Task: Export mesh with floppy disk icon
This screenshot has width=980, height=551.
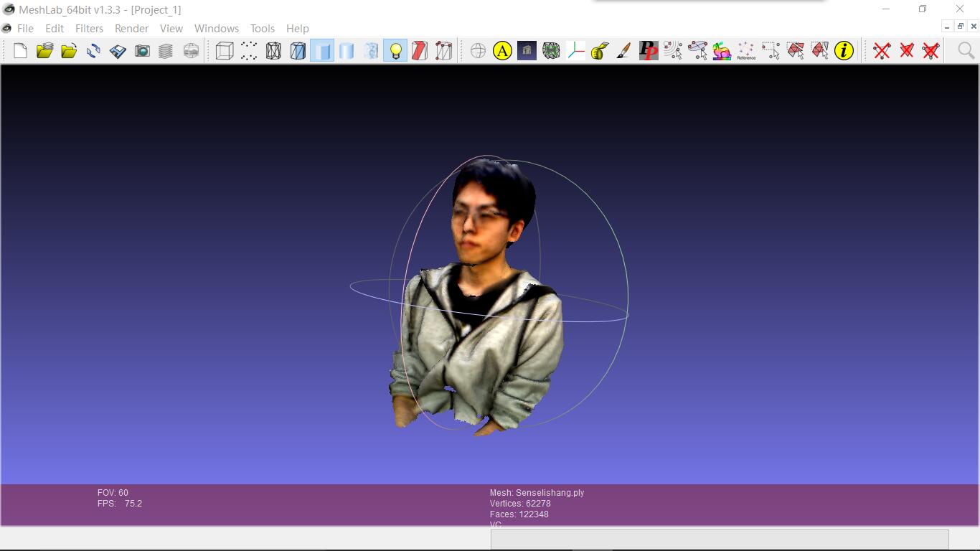Action: pos(118,50)
